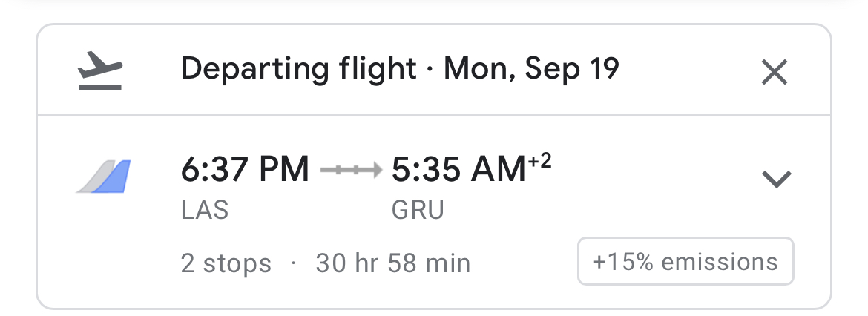
Task: Select the 5:35 AM arrival time
Action: [458, 171]
